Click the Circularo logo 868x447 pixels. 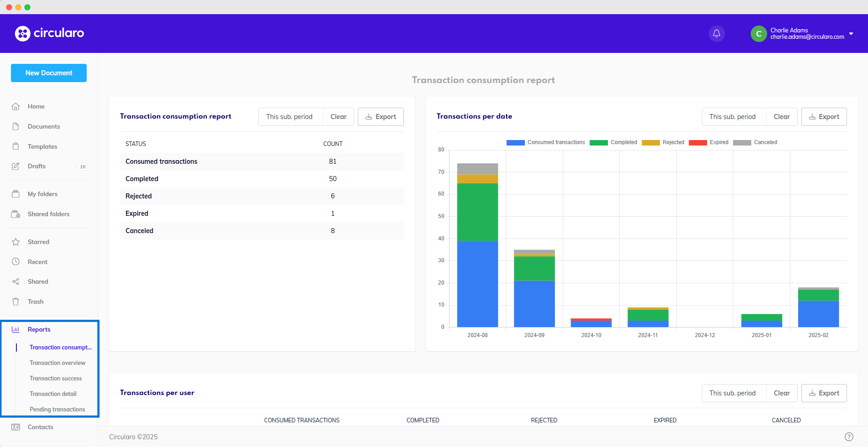[49, 33]
